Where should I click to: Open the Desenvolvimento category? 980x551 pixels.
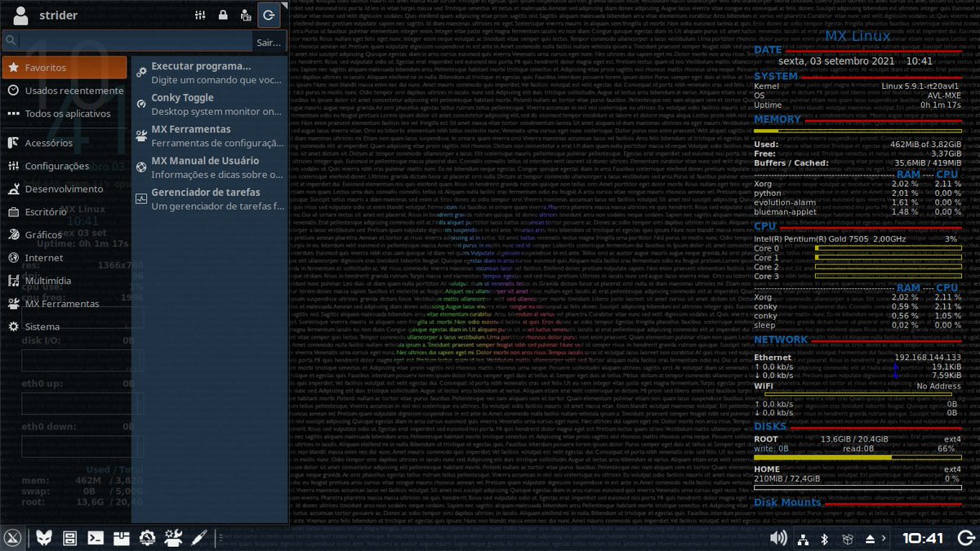[x=65, y=189]
